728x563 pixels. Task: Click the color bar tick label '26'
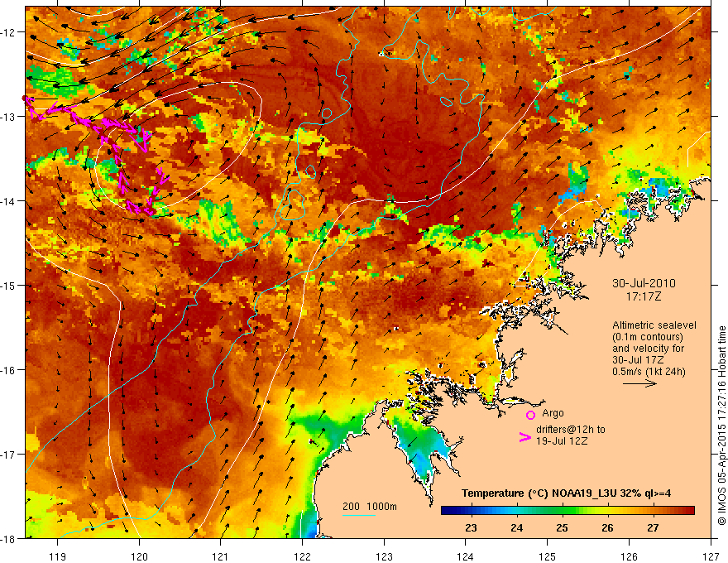pos(607,527)
